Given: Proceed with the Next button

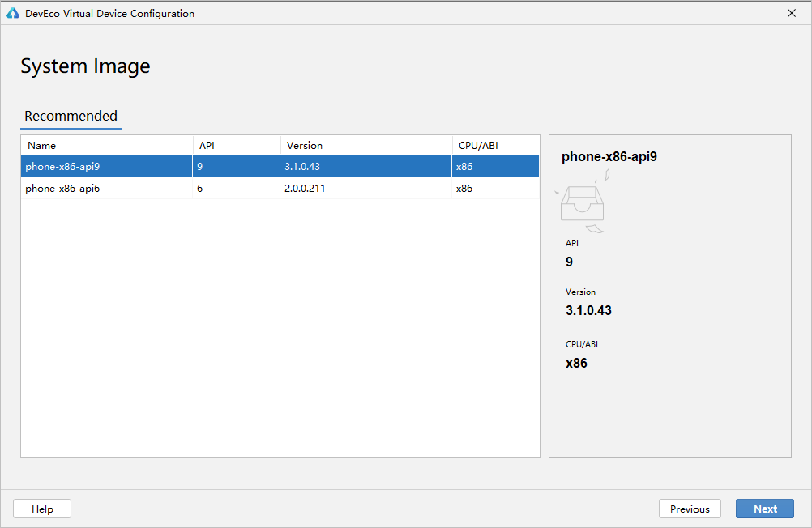Looking at the screenshot, I should [x=765, y=509].
